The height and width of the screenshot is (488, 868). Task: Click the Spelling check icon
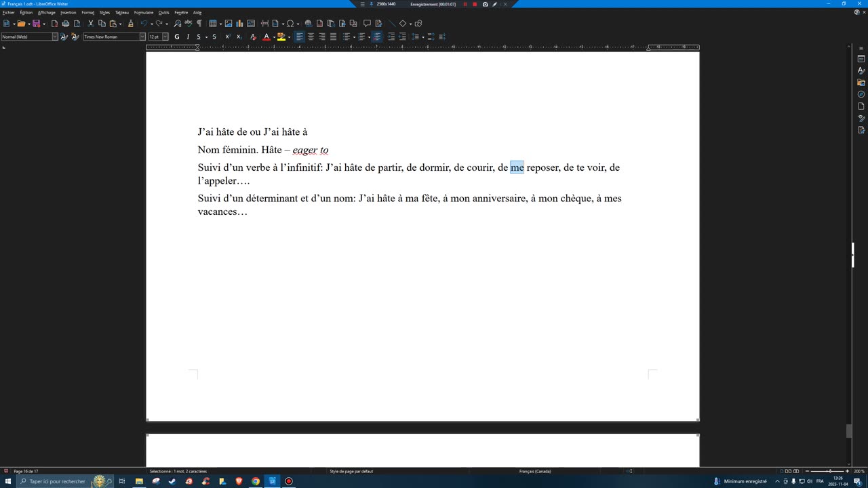point(189,24)
